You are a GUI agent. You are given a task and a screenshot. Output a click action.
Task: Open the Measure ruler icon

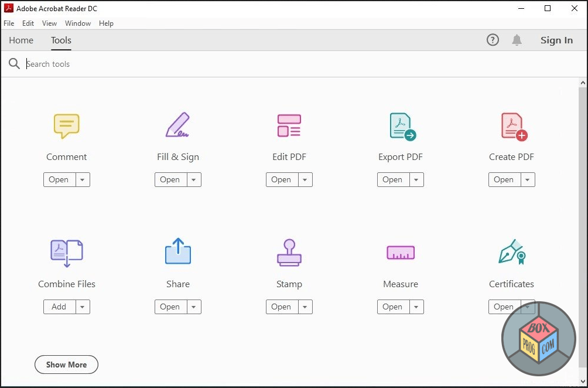pos(400,252)
